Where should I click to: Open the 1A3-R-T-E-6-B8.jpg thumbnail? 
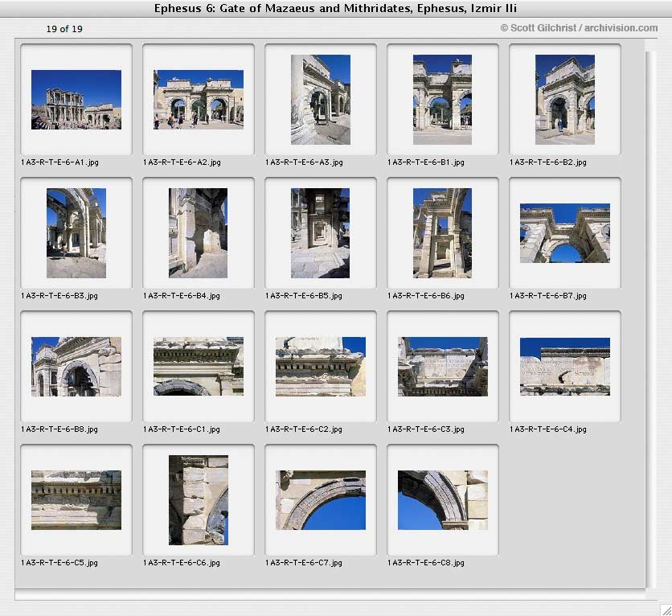(x=76, y=367)
